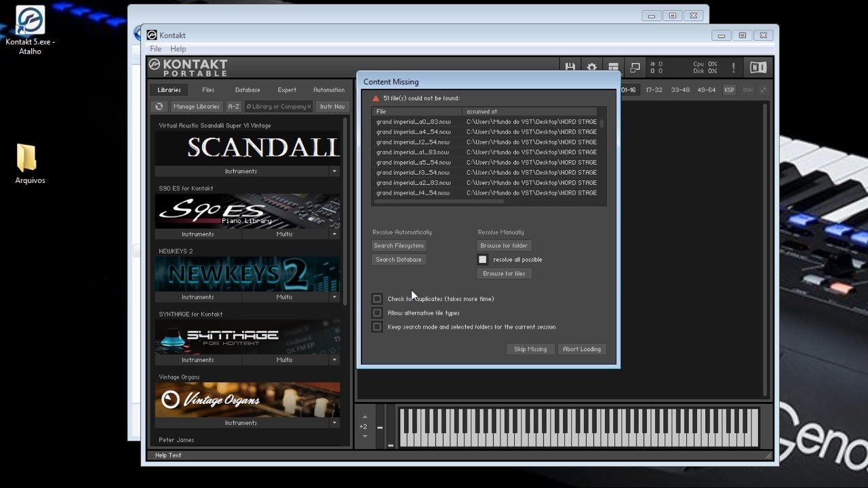Open the File menu

click(x=155, y=49)
